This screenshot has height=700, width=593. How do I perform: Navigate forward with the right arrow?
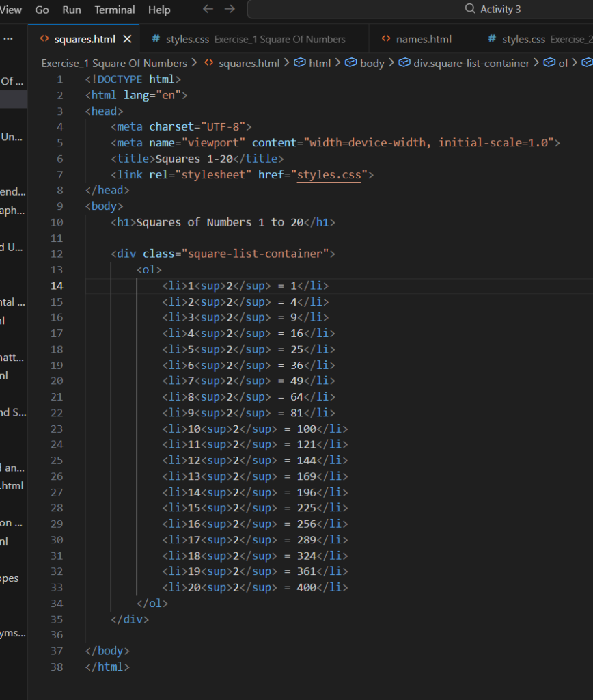pyautogui.click(x=230, y=10)
